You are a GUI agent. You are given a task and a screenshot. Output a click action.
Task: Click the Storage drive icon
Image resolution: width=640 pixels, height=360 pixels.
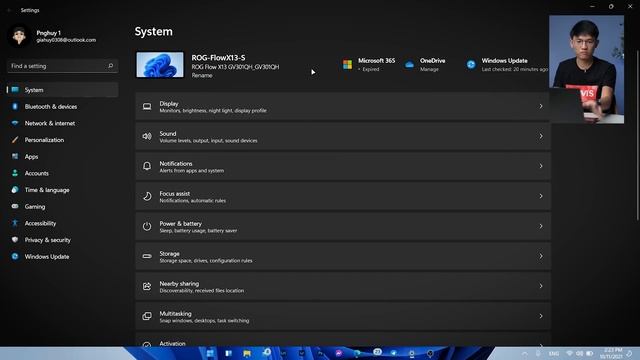pyautogui.click(x=147, y=256)
